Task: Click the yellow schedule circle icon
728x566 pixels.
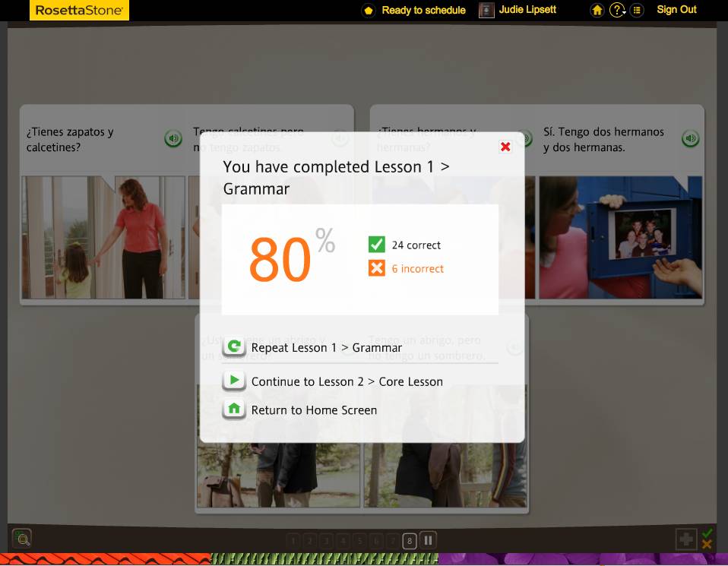Action: coord(368,10)
